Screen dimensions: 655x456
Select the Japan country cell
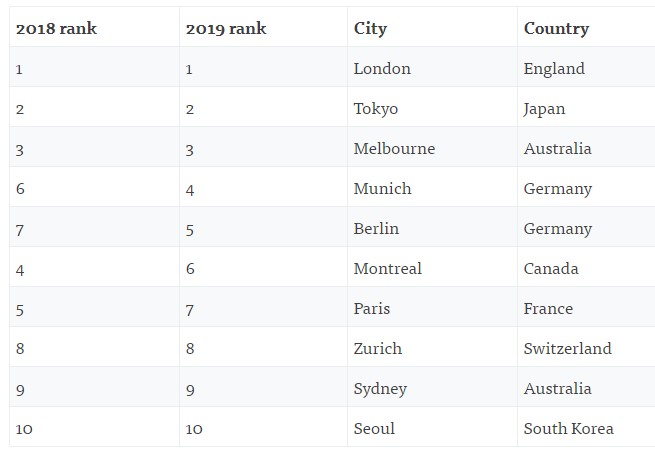[544, 109]
